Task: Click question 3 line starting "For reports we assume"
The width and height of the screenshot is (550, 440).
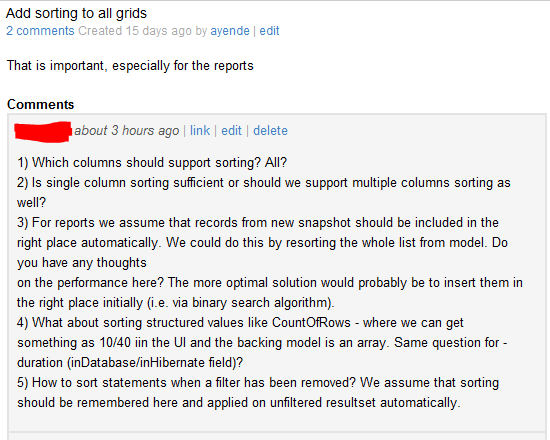Action: tap(258, 222)
